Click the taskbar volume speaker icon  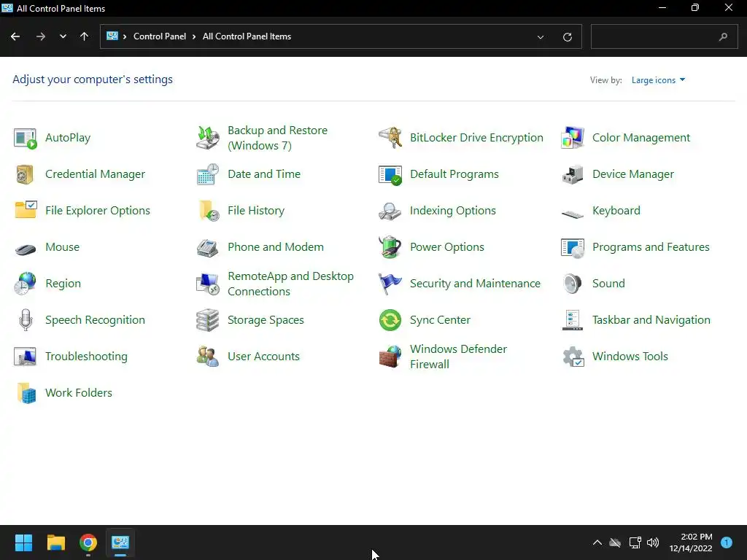pyautogui.click(x=653, y=542)
